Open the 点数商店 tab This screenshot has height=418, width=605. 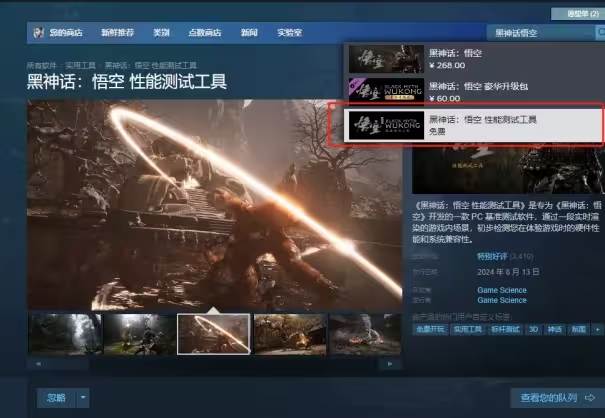pyautogui.click(x=205, y=33)
